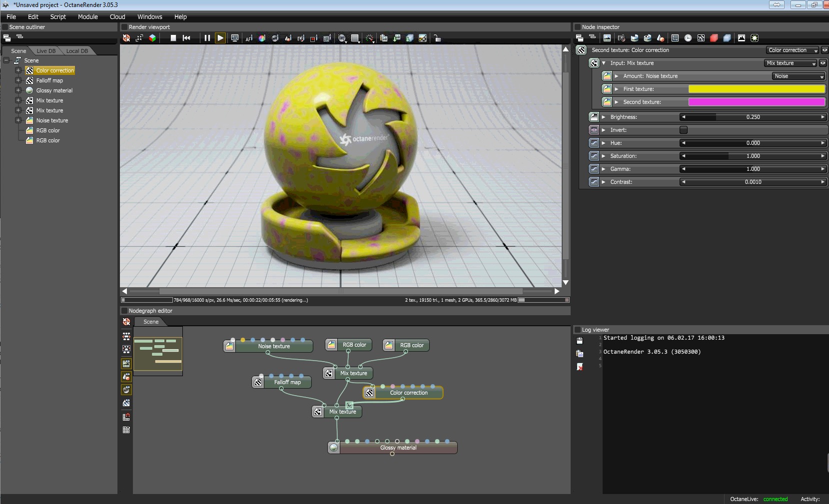829x504 pixels.
Task: Click the save render green-arrow icon
Action: tap(397, 38)
